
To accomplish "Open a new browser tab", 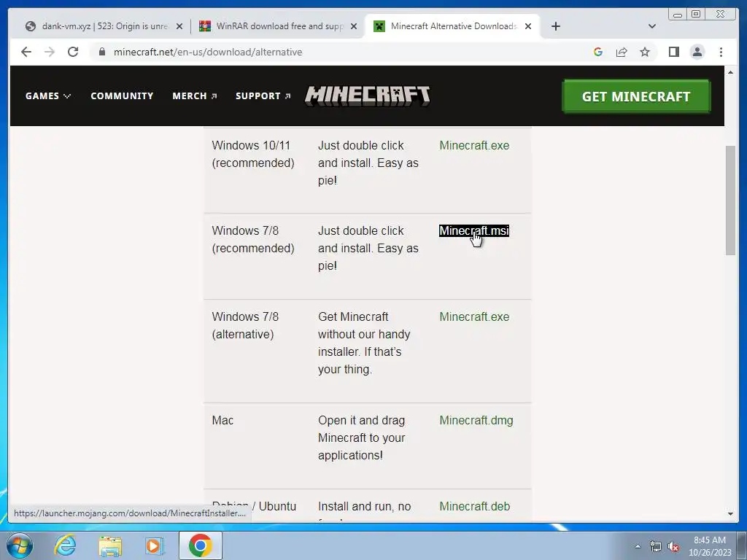I will coord(555,26).
